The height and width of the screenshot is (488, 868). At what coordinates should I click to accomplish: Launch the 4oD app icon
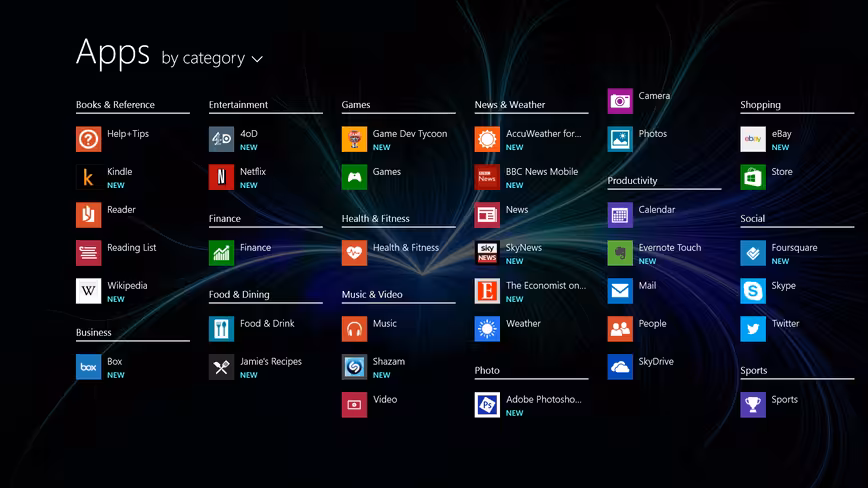coord(221,139)
